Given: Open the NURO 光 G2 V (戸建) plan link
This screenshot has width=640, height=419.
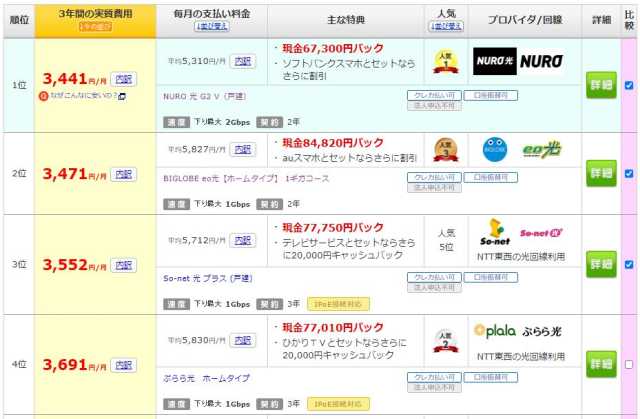Looking at the screenshot, I should tap(204, 96).
